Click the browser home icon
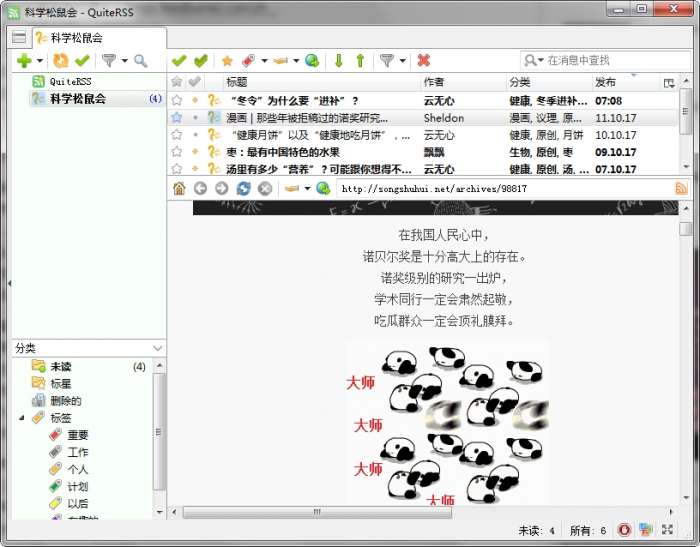This screenshot has width=700, height=547. 179,188
